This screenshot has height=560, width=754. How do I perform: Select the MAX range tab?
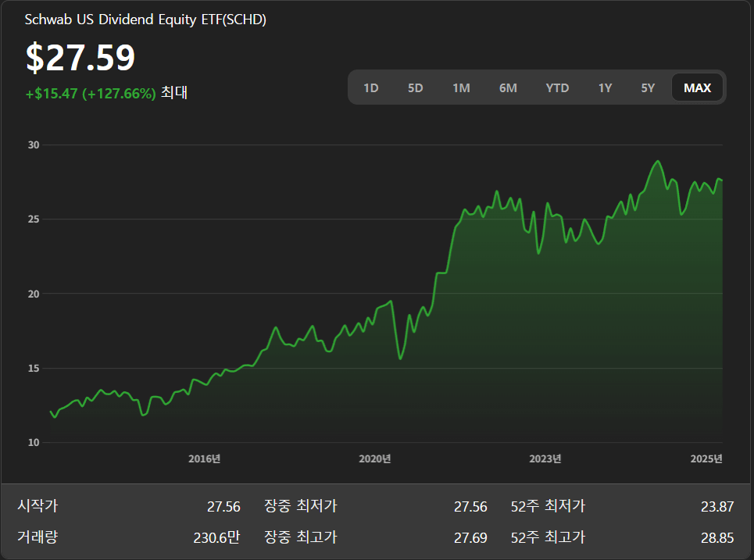697,87
